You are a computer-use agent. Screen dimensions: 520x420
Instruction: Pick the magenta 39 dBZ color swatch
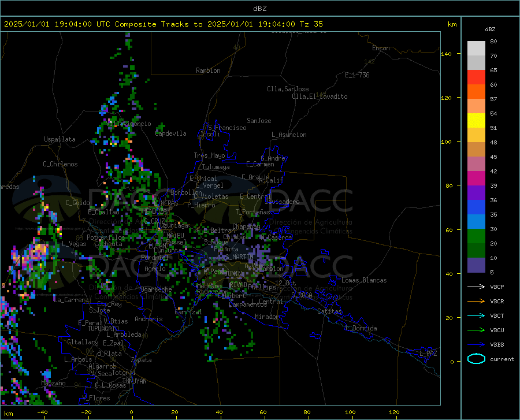pyautogui.click(x=476, y=179)
